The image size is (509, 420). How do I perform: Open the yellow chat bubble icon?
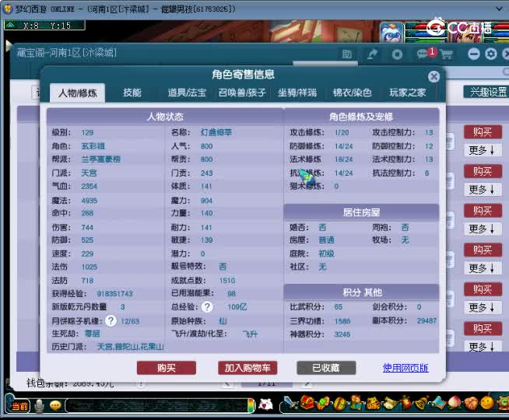[55, 405]
